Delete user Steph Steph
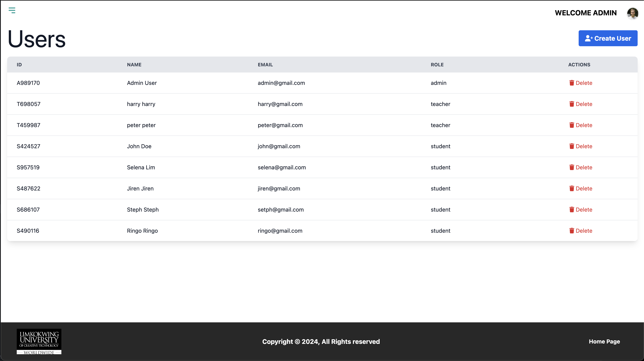 coord(580,210)
